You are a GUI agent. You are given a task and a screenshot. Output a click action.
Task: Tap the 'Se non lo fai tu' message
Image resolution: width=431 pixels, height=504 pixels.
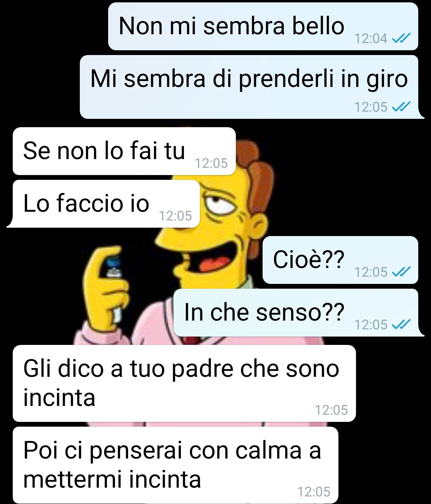pos(124,151)
